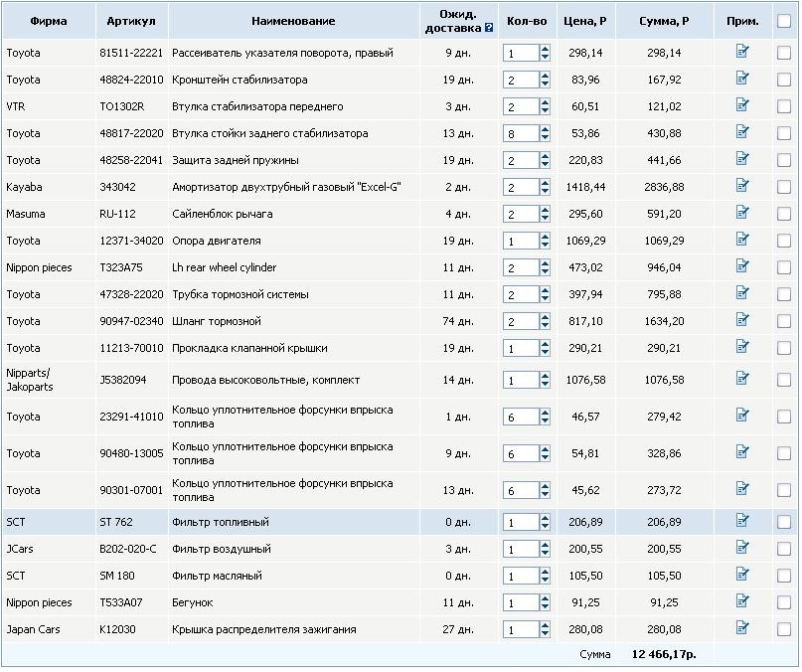The image size is (802, 672).
Task: Select checkbox for Шланг тормозной row
Action: 783,321
